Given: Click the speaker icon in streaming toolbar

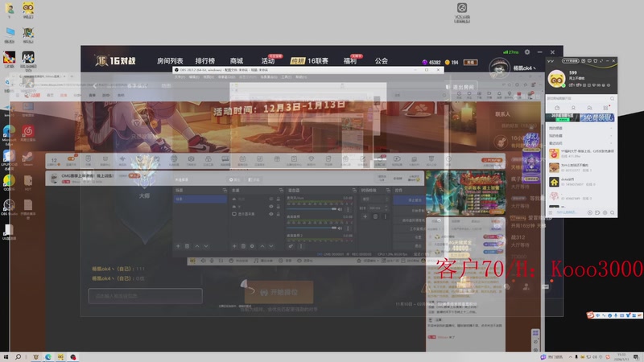Looking at the screenshot, I should point(203,261).
